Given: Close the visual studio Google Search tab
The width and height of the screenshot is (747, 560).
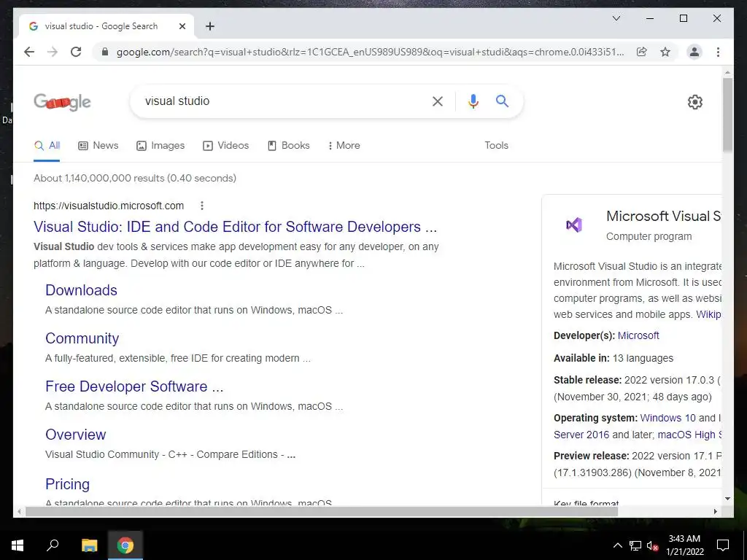Looking at the screenshot, I should coord(182,26).
